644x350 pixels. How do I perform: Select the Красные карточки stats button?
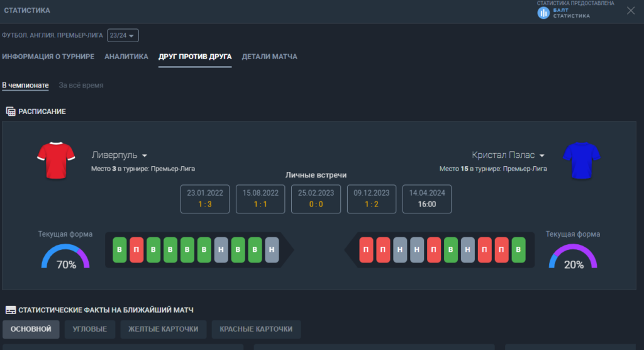point(256,329)
